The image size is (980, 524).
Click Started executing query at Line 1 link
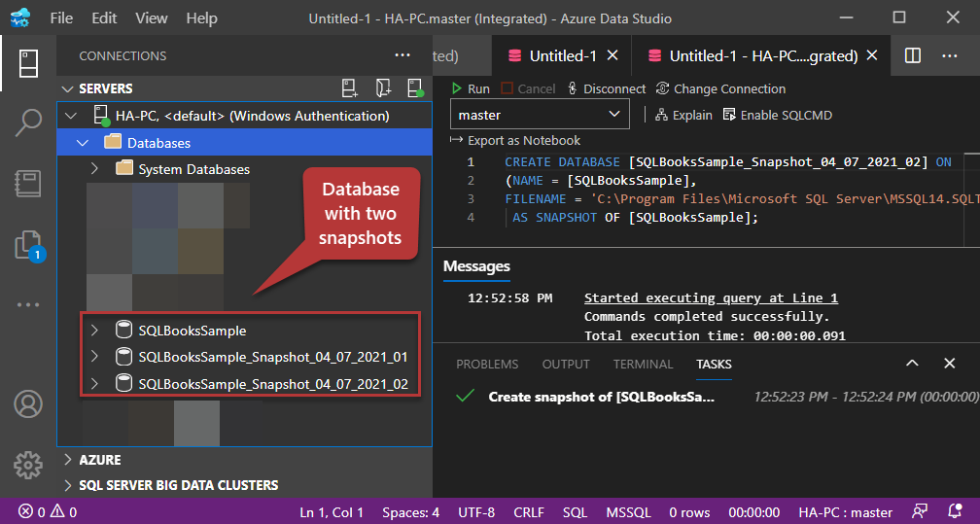(x=710, y=298)
